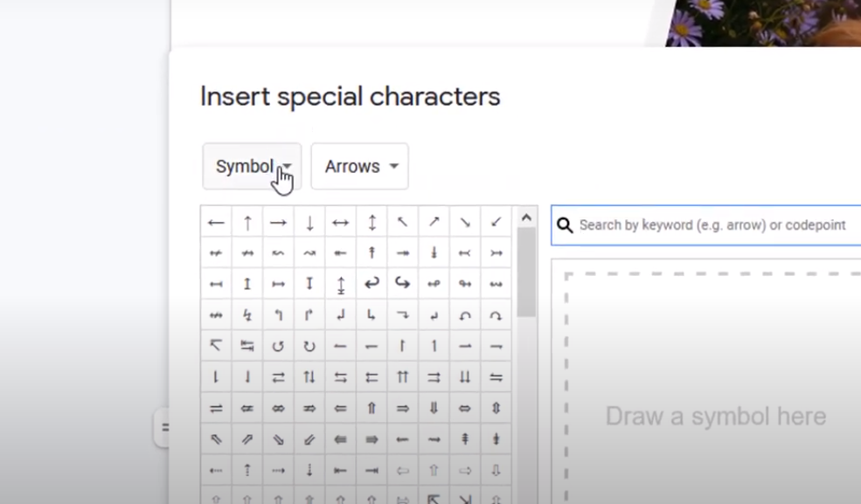Insert the upwards dashed arrow ⇡
861x504 pixels.
click(247, 470)
